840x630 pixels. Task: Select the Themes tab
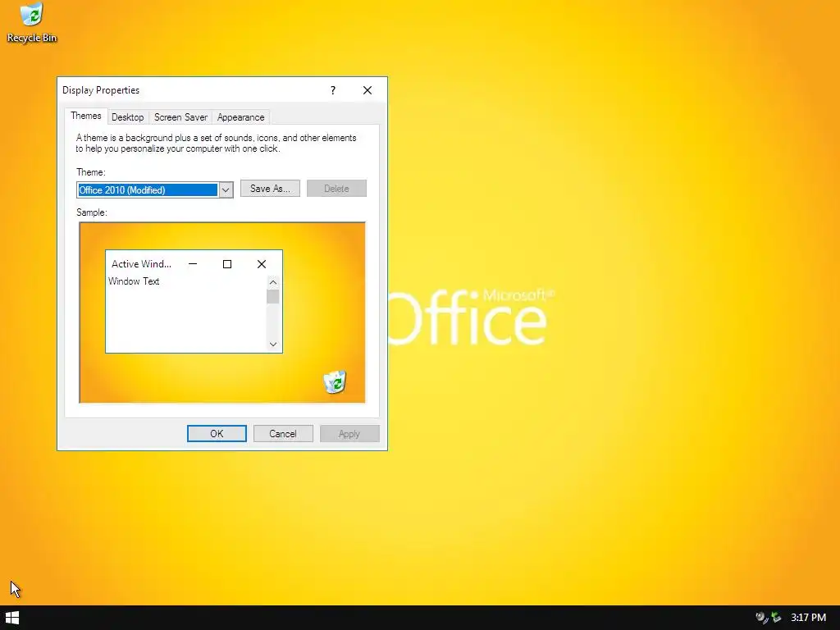click(85, 116)
